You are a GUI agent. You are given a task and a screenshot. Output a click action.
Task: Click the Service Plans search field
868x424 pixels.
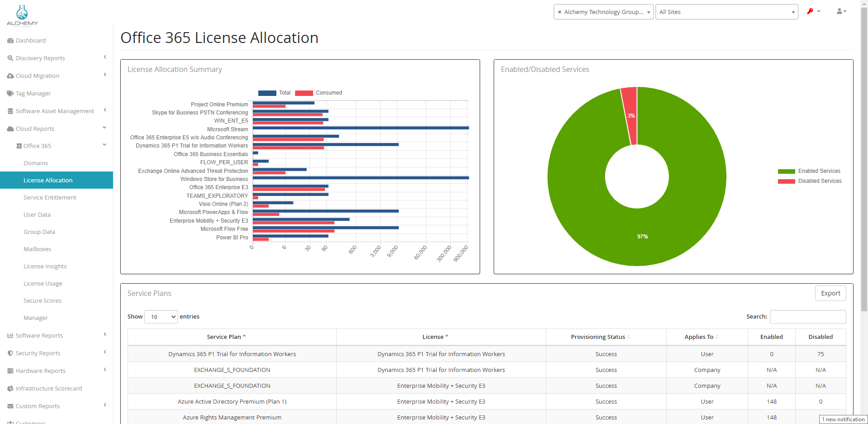pyautogui.click(x=807, y=317)
